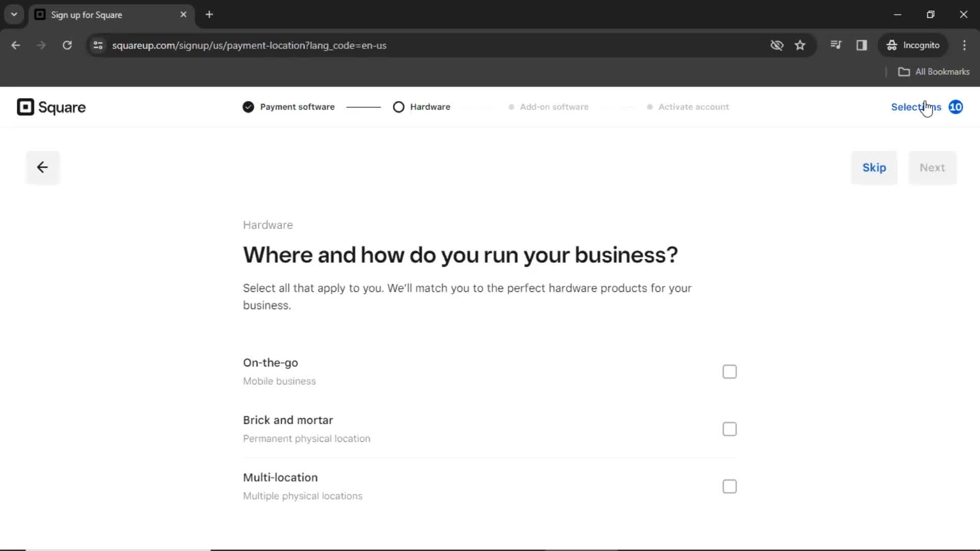The width and height of the screenshot is (980, 551).
Task: Open the tab search dropdown arrow
Action: (x=14, y=14)
